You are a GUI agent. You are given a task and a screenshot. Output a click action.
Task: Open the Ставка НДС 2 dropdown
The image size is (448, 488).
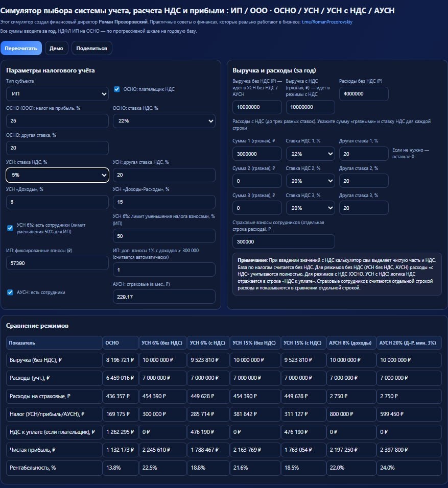[310, 181]
